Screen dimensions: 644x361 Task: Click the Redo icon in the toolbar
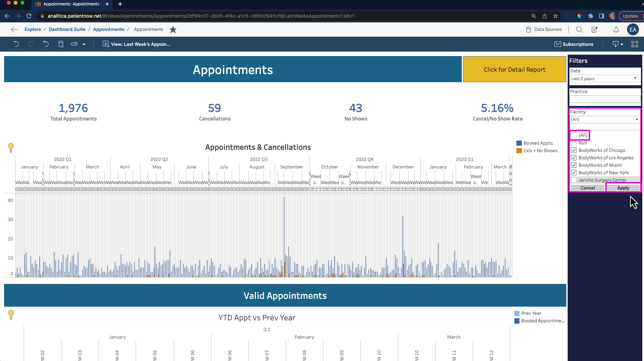tap(31, 44)
